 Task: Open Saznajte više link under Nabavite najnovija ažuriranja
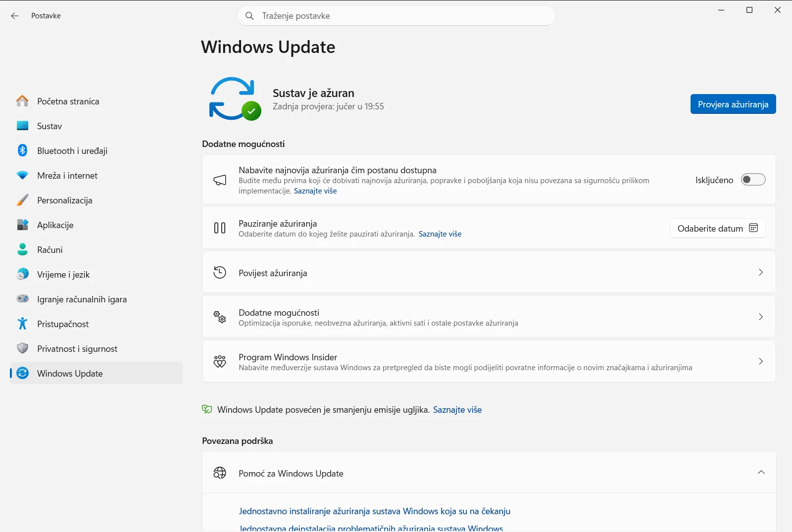pyautogui.click(x=315, y=191)
